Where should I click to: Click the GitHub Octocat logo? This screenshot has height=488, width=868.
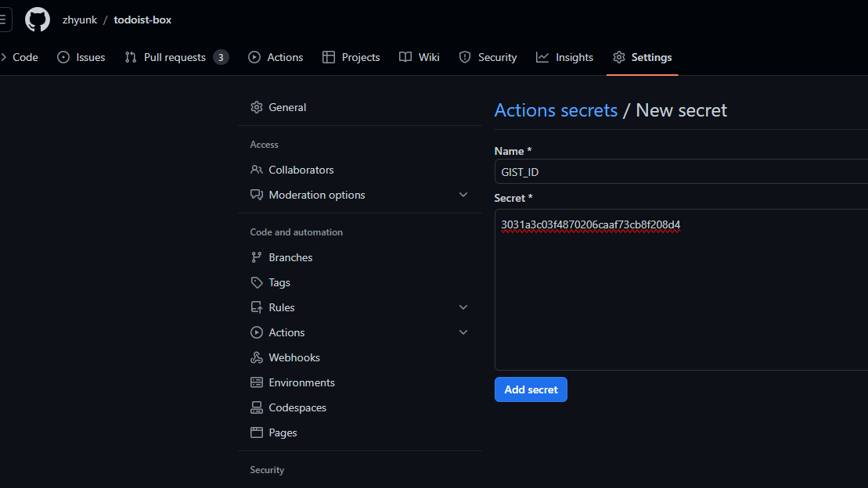(x=38, y=20)
